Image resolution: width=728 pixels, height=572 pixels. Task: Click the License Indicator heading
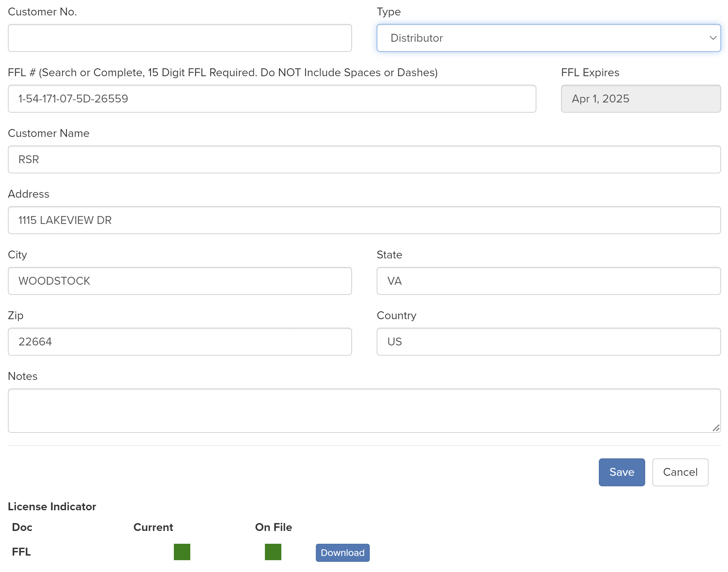[52, 506]
